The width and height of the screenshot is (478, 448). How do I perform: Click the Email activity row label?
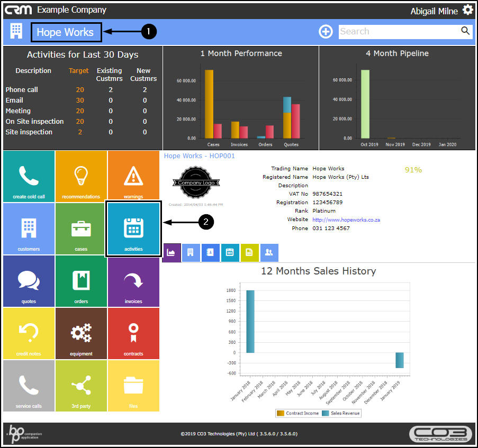(x=14, y=100)
